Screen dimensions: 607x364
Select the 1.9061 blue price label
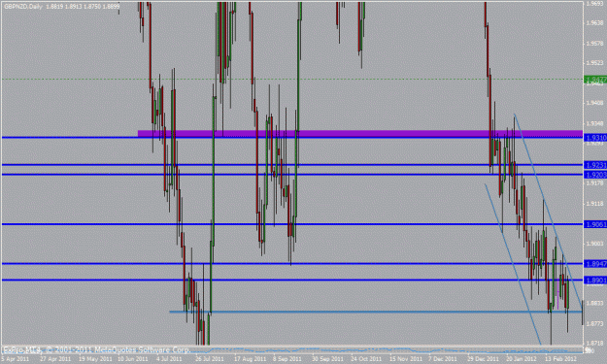(x=595, y=224)
